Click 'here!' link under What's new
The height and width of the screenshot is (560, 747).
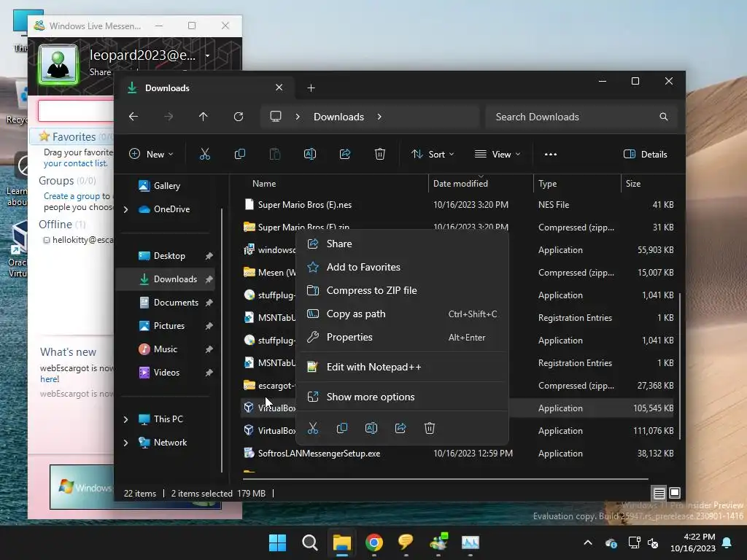[x=50, y=379]
